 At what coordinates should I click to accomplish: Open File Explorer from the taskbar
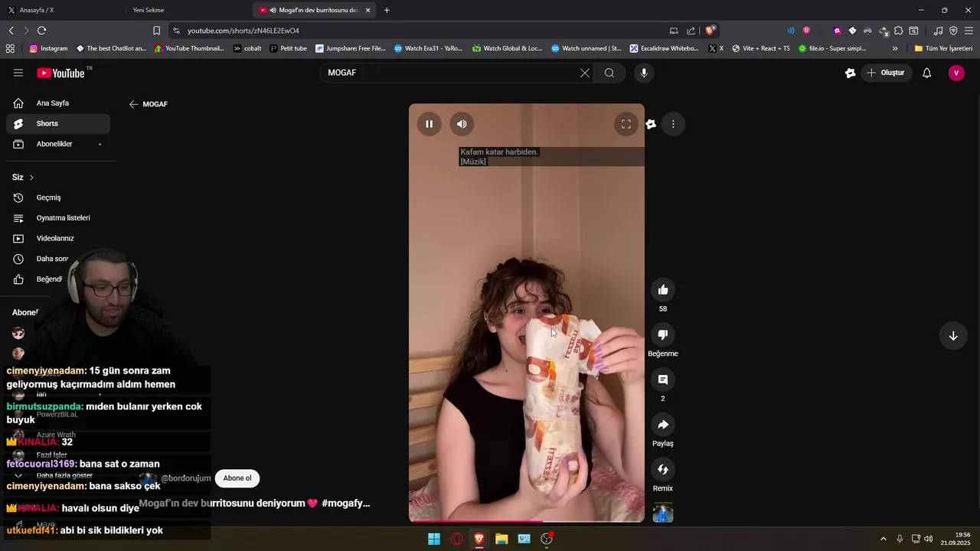click(501, 539)
